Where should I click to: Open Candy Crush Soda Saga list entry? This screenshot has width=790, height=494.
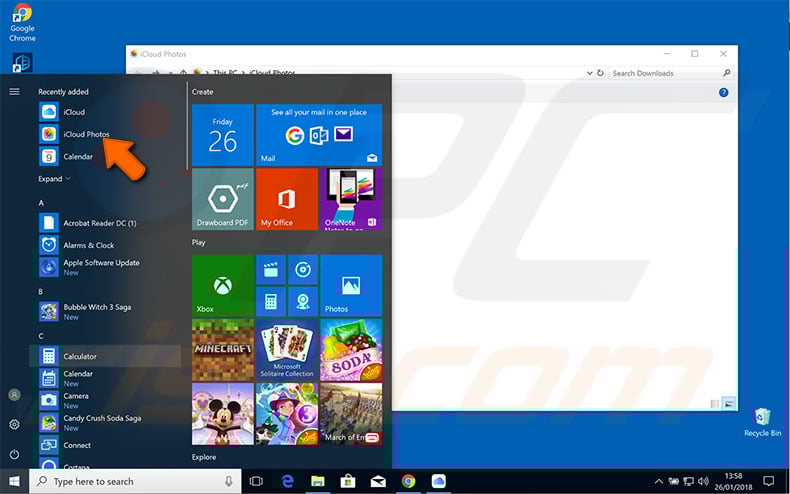(108, 422)
